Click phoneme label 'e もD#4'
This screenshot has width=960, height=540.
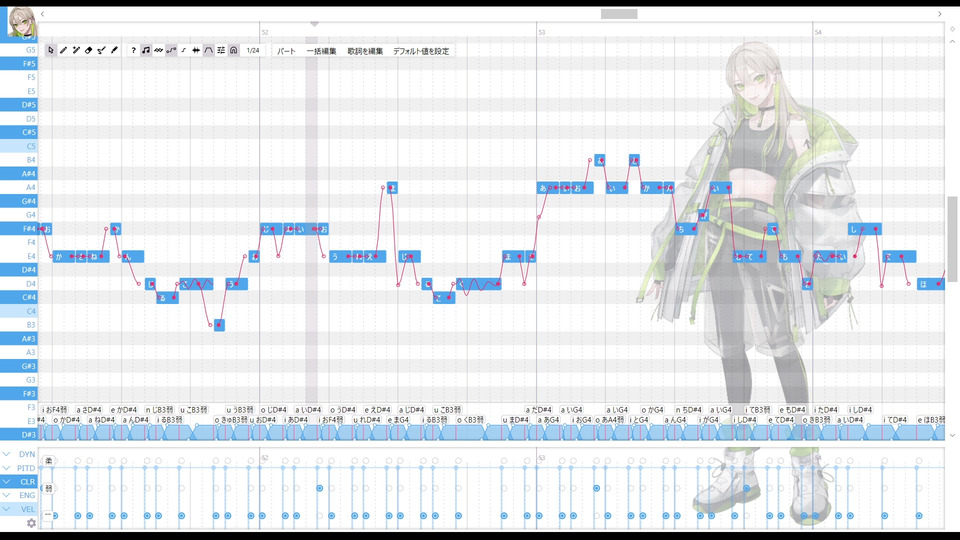793,410
